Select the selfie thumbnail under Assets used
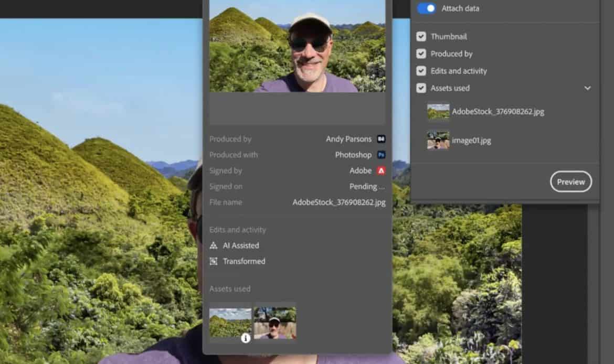Viewport: 614px width, 364px height. click(x=274, y=322)
